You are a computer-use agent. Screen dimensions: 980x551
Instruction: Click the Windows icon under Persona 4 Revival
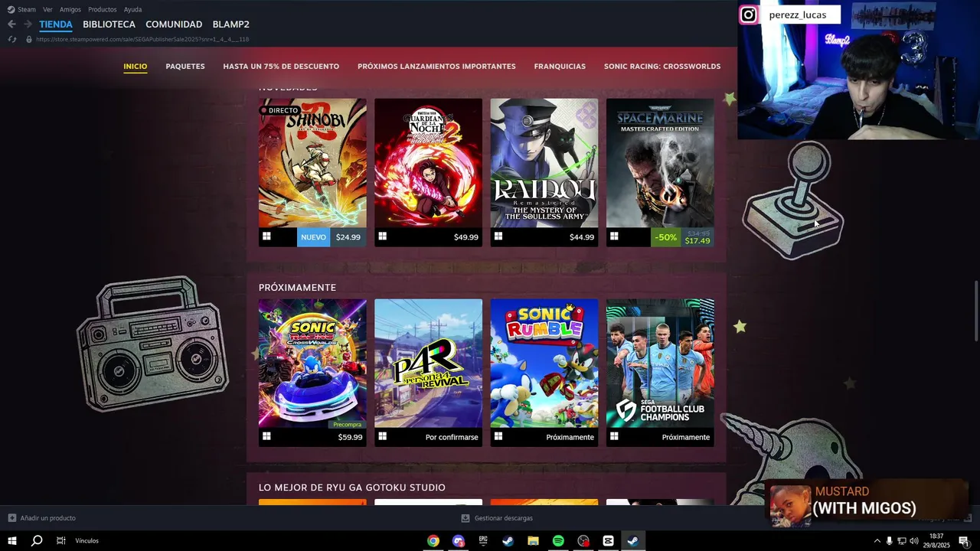click(x=383, y=437)
